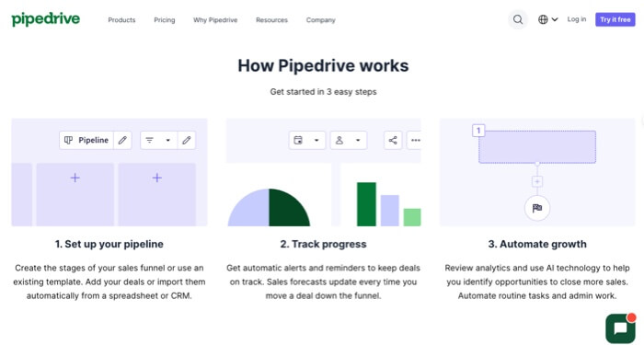Open the Pricing menu item
The width and height of the screenshot is (644, 345).
pos(165,19)
